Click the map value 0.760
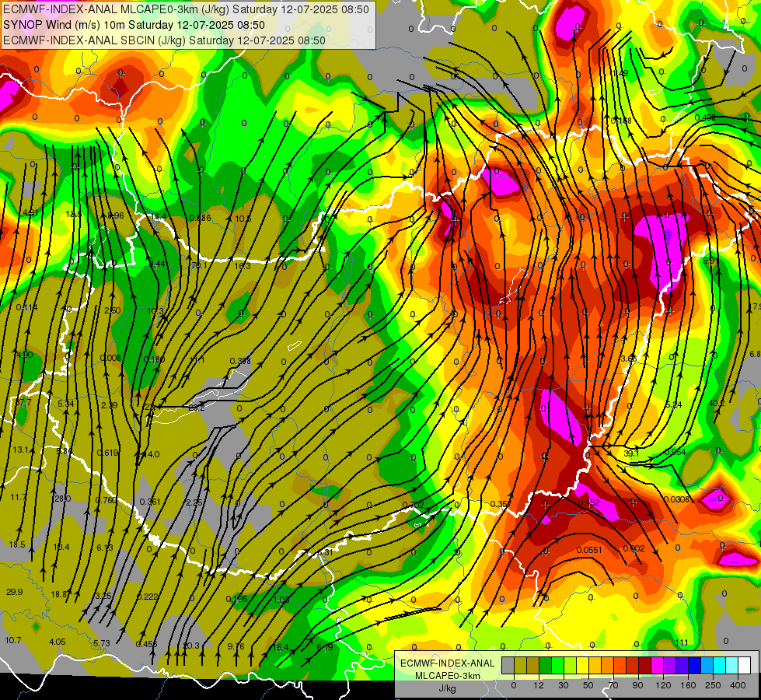This screenshot has height=700, width=761. (x=106, y=500)
